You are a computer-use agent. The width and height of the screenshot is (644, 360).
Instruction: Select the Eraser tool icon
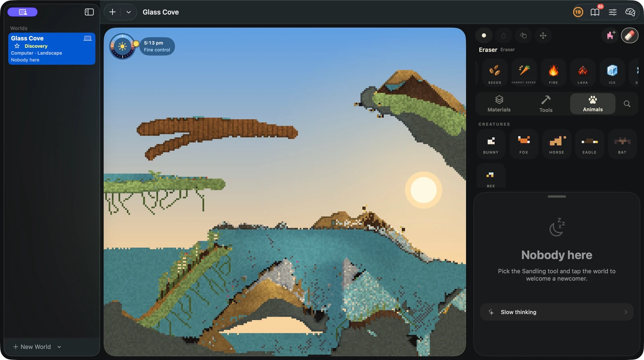pyautogui.click(x=630, y=35)
